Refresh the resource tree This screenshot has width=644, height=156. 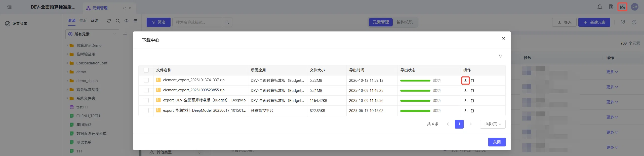tap(109, 21)
